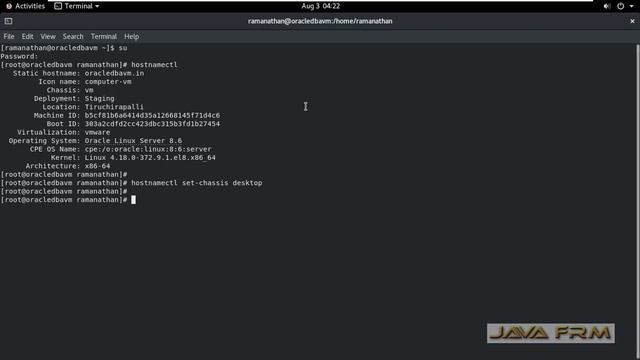Click the power icon in top bar

(620, 6)
